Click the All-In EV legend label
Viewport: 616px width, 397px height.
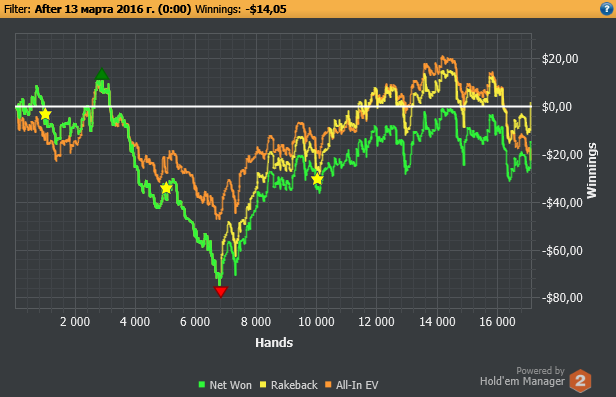click(x=357, y=385)
